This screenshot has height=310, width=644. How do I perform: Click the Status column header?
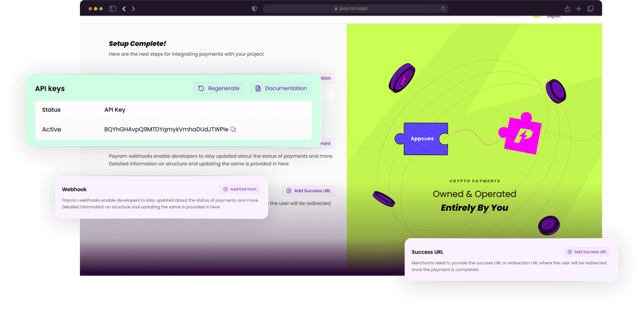pyautogui.click(x=51, y=110)
